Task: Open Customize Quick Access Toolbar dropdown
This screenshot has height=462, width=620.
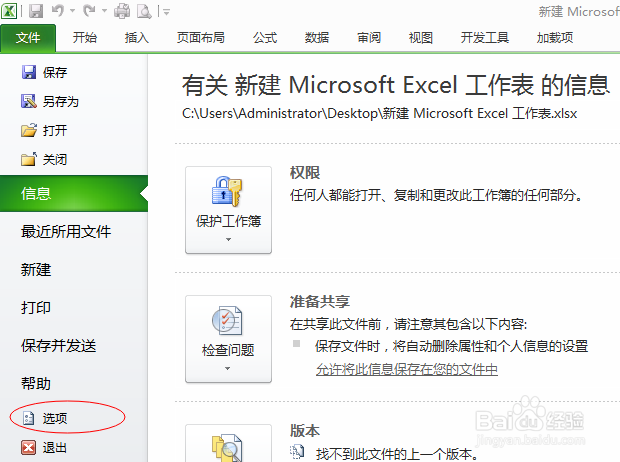Action: pos(165,12)
